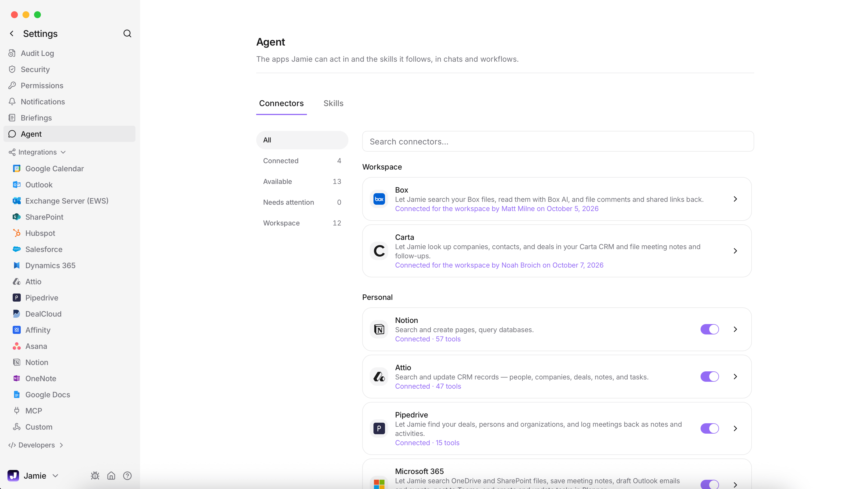Screen dimensions: 868x489
Task: Disable the Attio connector toggle
Action: tap(710, 376)
